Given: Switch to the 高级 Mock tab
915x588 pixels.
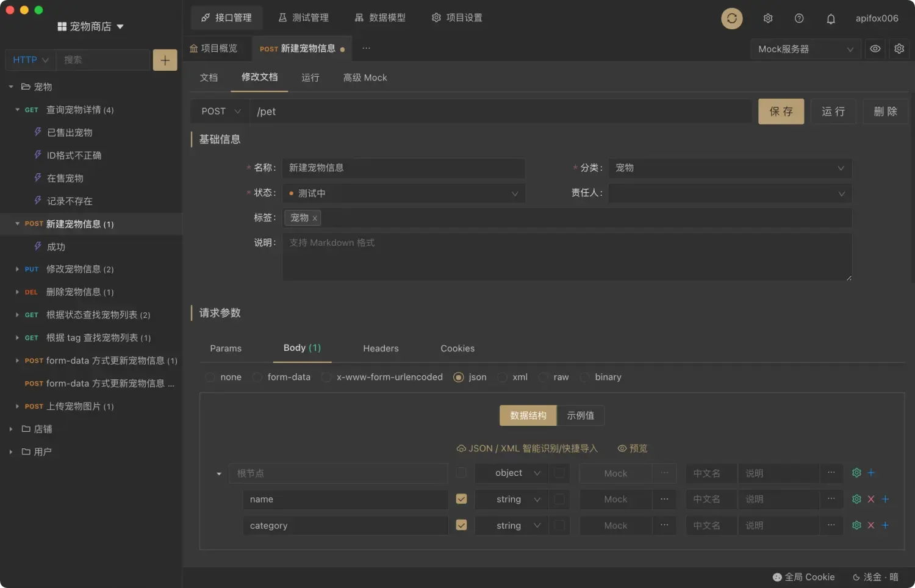Looking at the screenshot, I should pos(365,77).
